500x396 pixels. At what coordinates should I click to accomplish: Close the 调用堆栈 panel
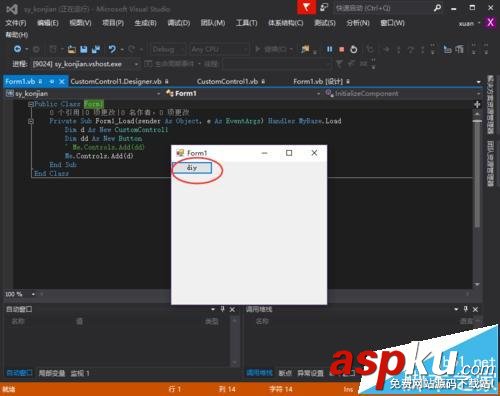(476, 309)
